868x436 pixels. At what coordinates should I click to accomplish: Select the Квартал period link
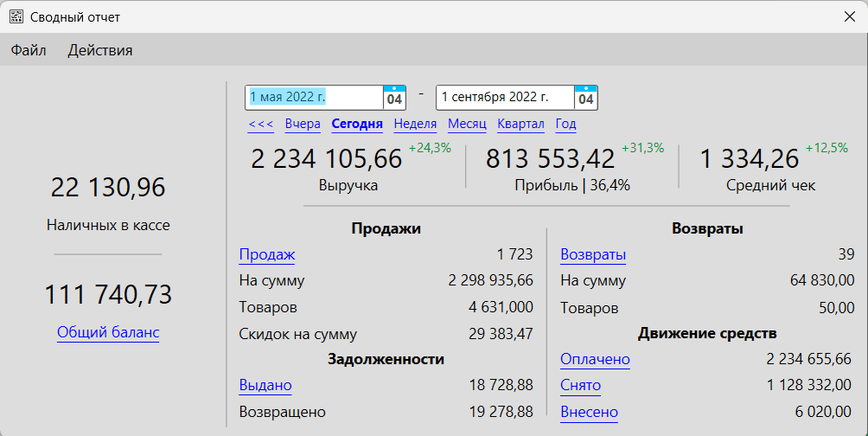point(520,124)
